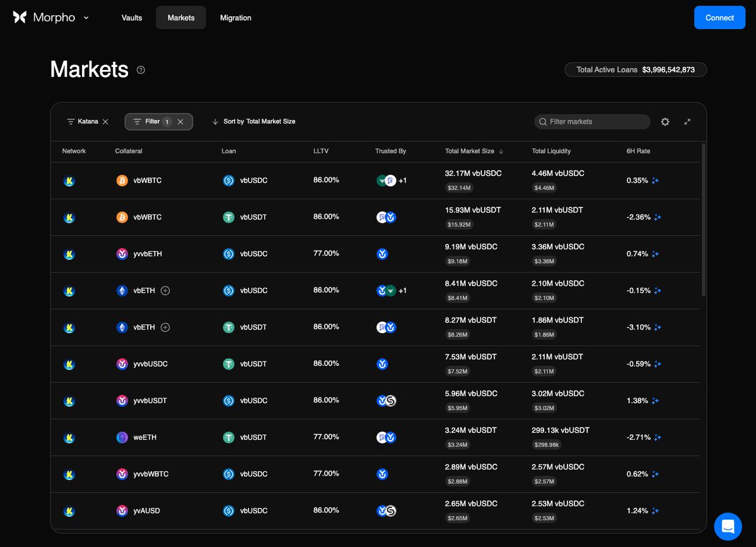Click plus icon next to vbETH in vbUSDC row
This screenshot has width=756, height=547.
(165, 291)
